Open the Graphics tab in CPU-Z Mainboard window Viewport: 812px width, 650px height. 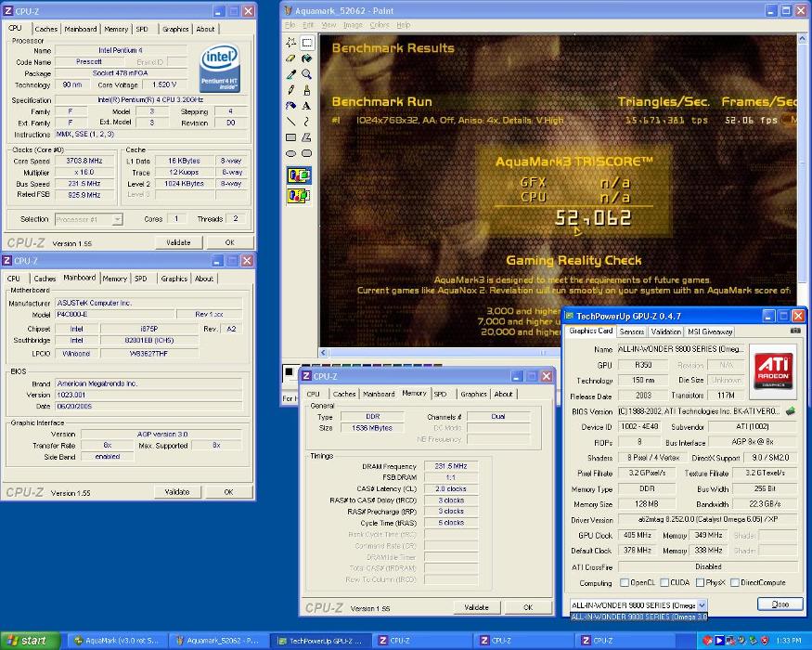pyautogui.click(x=174, y=279)
